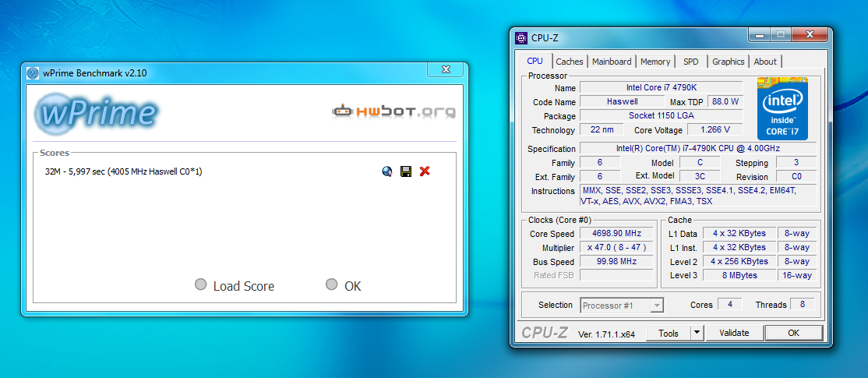
Task: Click the L1 Inst. value 4 x 32 KBytes
Action: (x=739, y=247)
